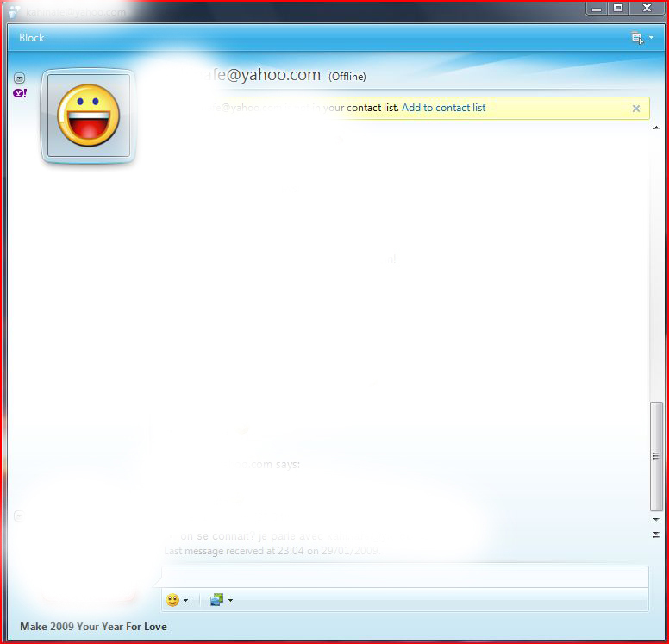Click the Yahoo smiley display picture
The width and height of the screenshot is (669, 644).
tap(88, 116)
